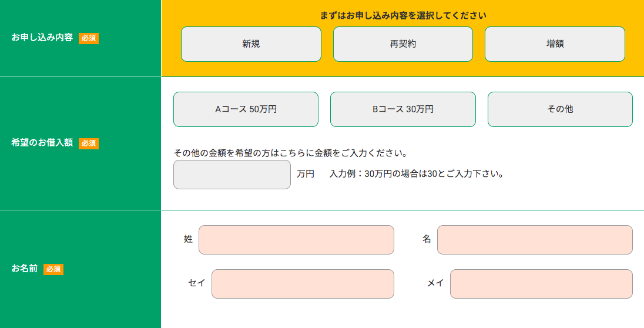Click the お申し込み内容 row label

click(x=42, y=38)
